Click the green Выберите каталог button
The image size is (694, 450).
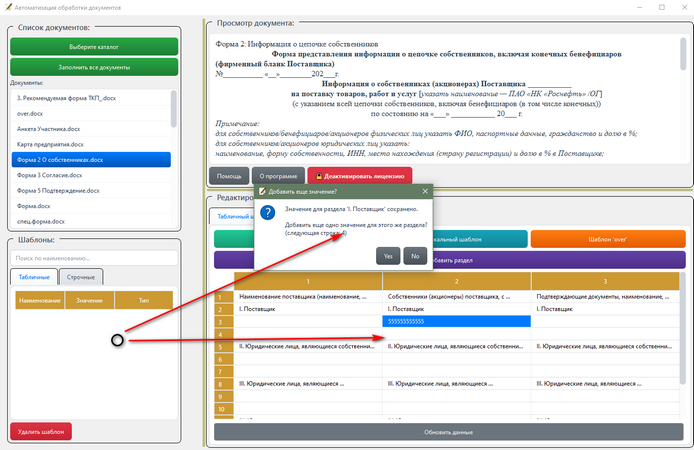[94, 46]
